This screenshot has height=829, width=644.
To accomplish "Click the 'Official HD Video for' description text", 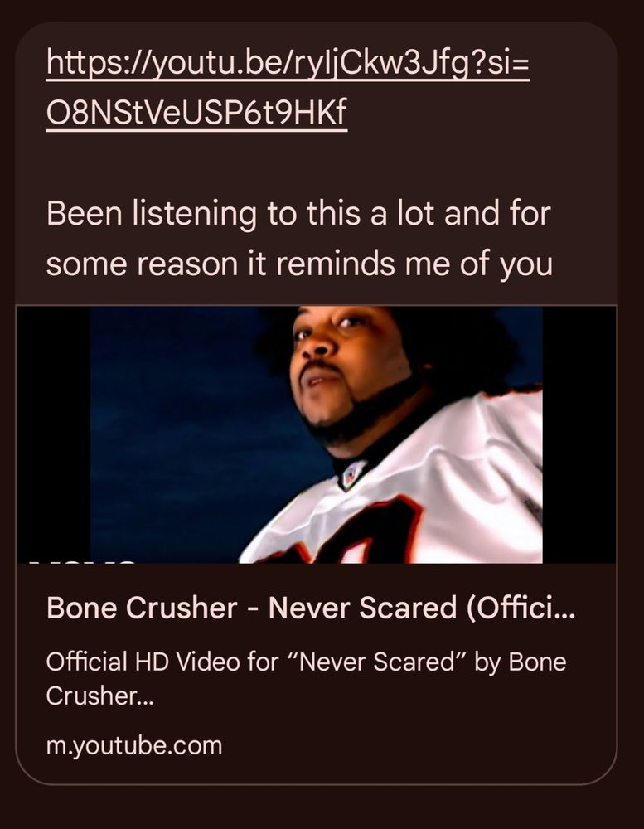I will [162, 662].
